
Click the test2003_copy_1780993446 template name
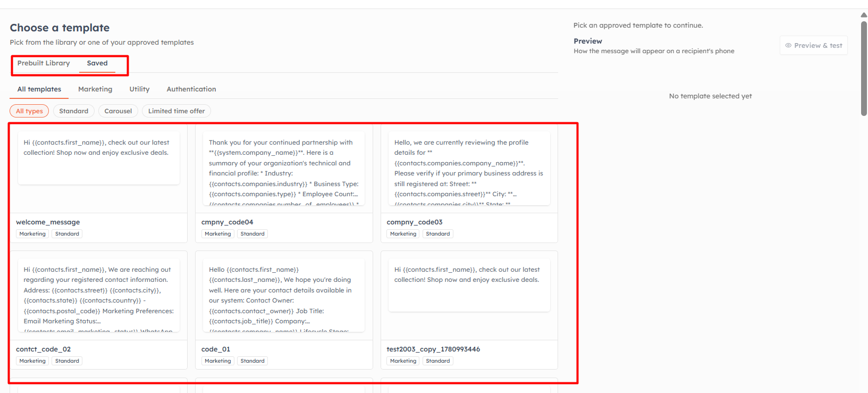click(x=433, y=349)
